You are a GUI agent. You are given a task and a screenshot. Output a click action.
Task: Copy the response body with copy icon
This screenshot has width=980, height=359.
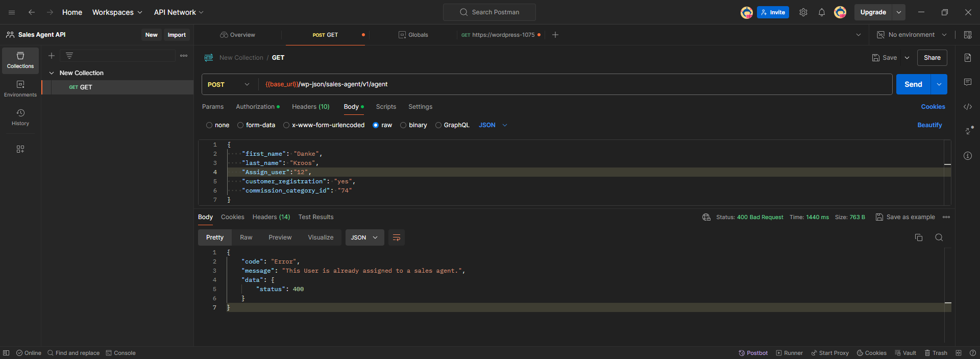click(919, 237)
